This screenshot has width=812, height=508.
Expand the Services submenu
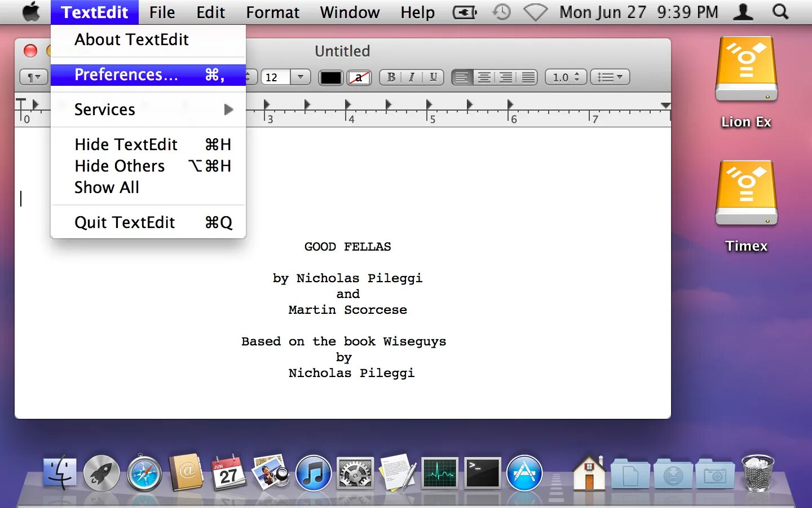(148, 110)
